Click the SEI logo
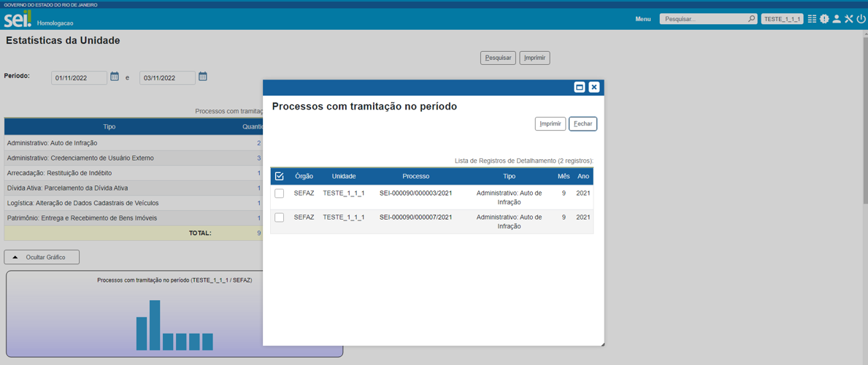The height and width of the screenshot is (365, 868). [18, 18]
